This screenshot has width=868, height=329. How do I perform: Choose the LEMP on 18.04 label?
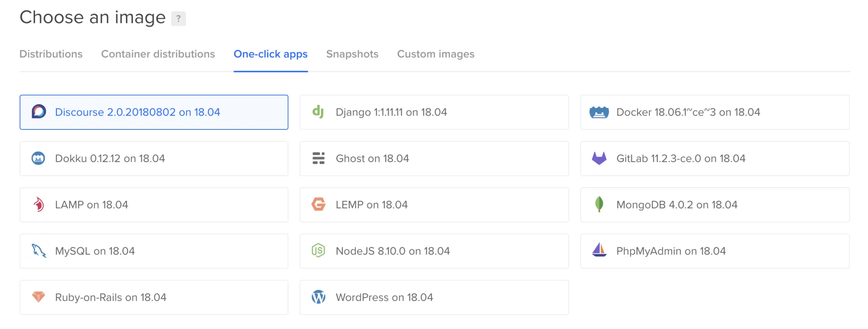tap(372, 205)
